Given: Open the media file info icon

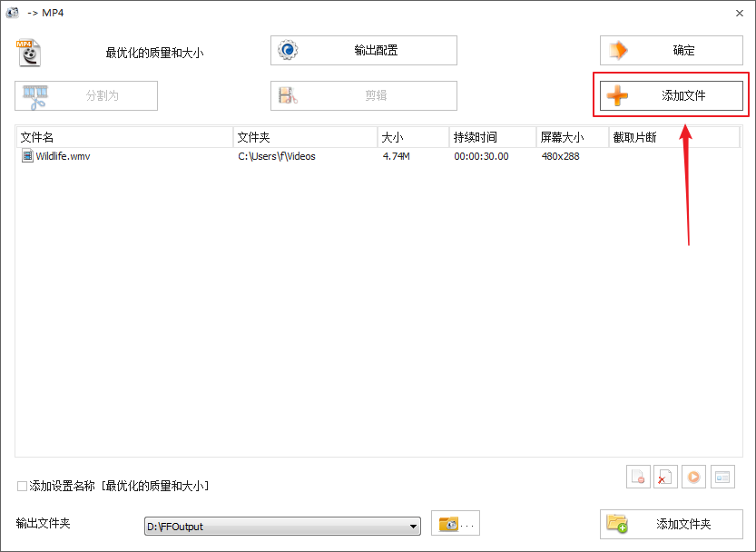Looking at the screenshot, I should [x=722, y=477].
